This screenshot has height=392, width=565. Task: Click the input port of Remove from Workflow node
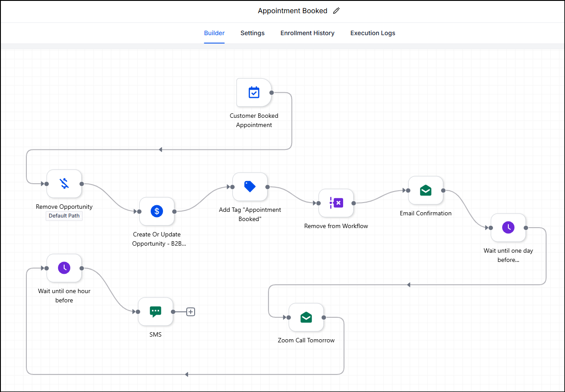coord(319,203)
